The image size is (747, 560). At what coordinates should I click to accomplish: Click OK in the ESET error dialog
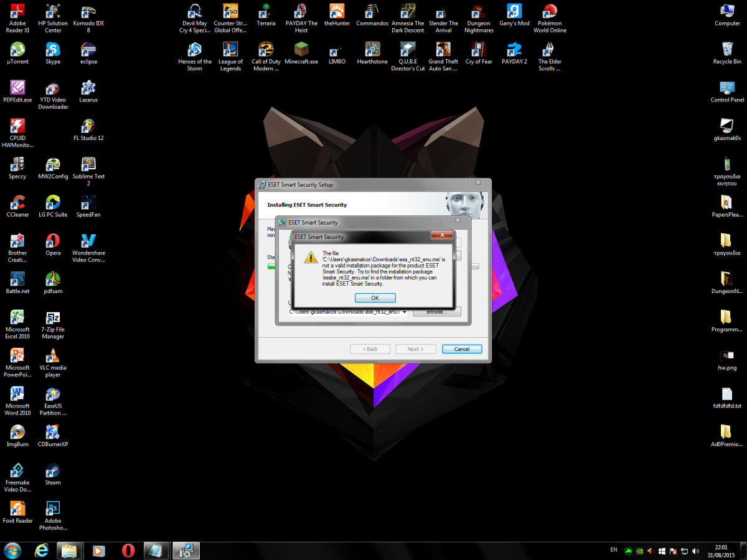pos(375,298)
